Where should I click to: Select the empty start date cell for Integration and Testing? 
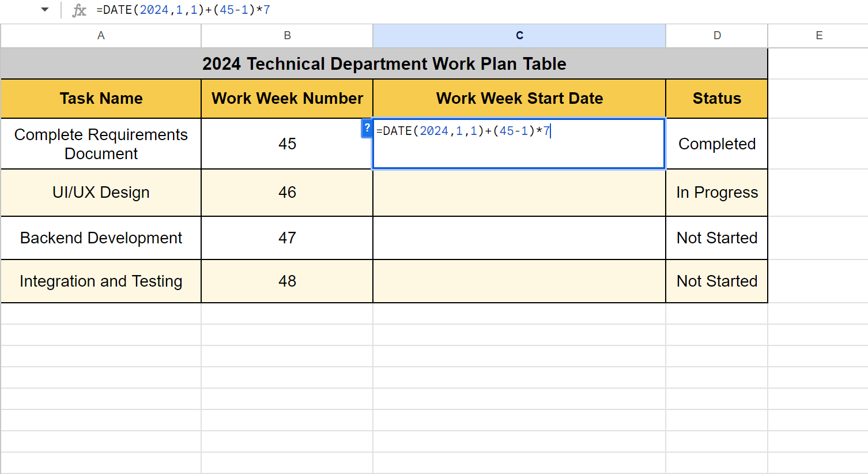click(x=519, y=281)
